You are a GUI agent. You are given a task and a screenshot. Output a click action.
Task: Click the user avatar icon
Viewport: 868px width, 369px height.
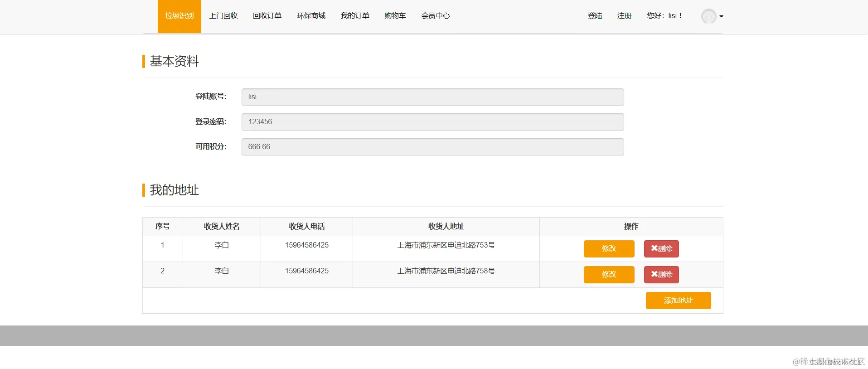pos(709,16)
